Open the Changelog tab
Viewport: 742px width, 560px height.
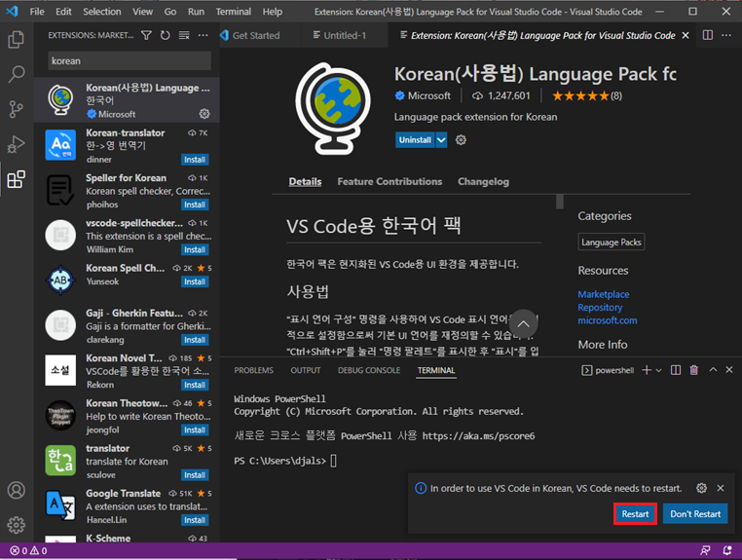pyautogui.click(x=483, y=181)
